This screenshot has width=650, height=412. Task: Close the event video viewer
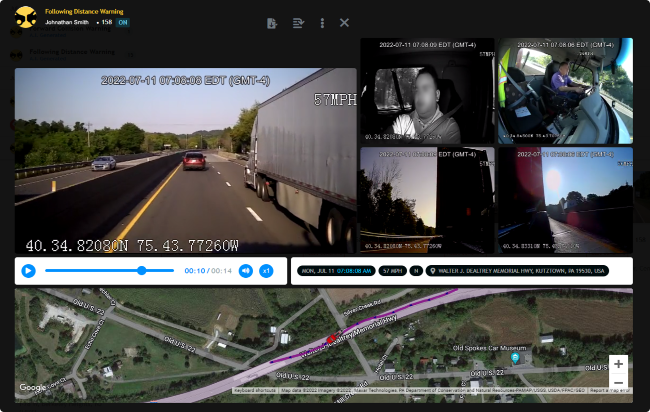click(345, 23)
